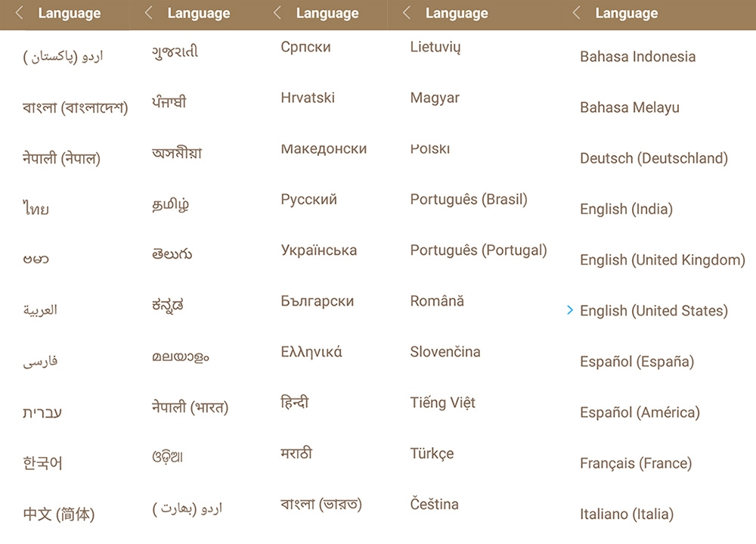Tap back arrow above the Lietuvių list

[x=407, y=14]
